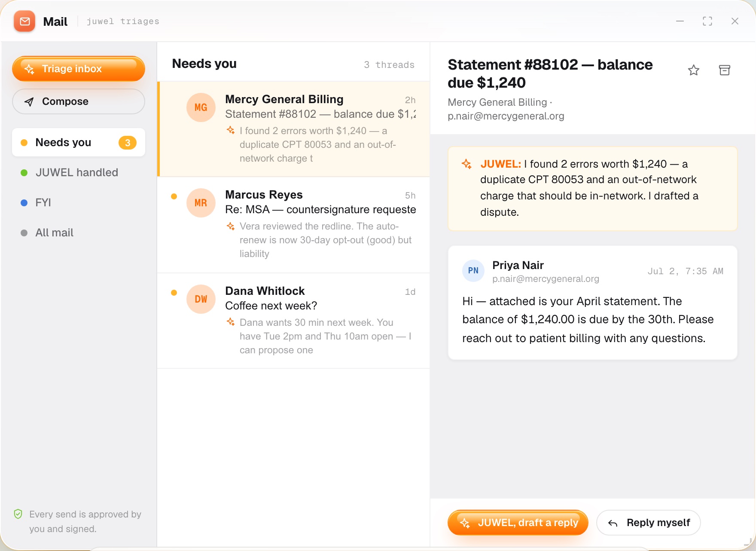Toggle the fullscreen window icon
Image resolution: width=756 pixels, height=551 pixels.
[x=707, y=21]
